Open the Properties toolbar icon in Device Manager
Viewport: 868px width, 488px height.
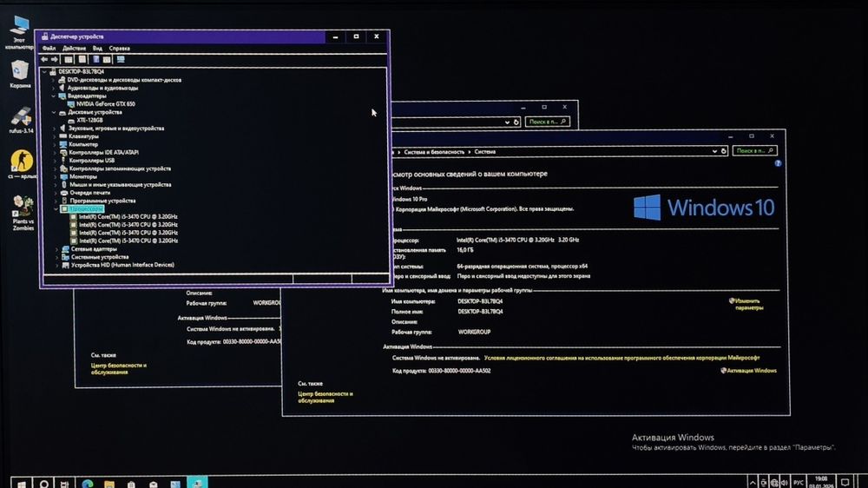click(82, 59)
